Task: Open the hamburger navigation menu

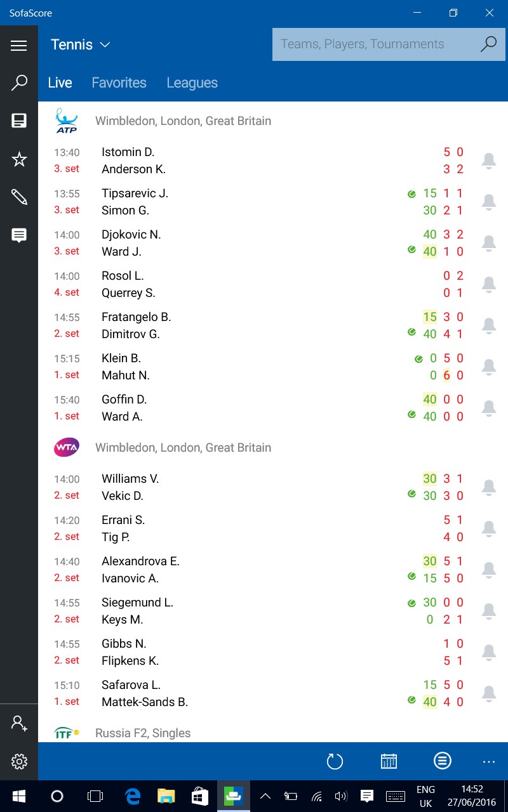Action: tap(19, 45)
